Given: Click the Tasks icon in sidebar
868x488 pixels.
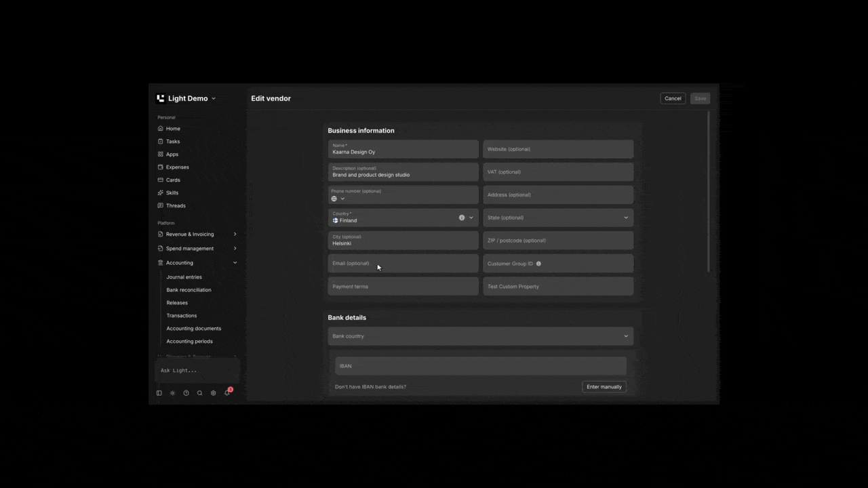Looking at the screenshot, I should 161,142.
